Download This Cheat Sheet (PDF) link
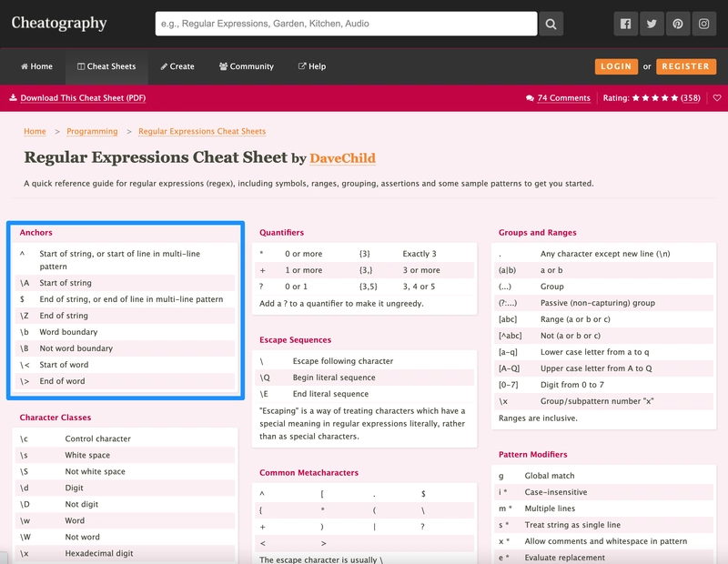Screen dimensions: 728x564 coord(83,98)
